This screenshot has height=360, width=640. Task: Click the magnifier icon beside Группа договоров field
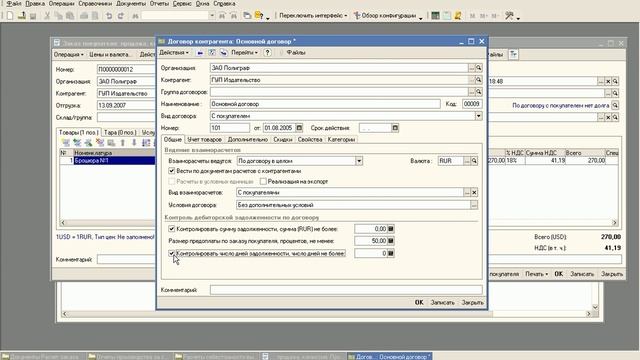479,92
